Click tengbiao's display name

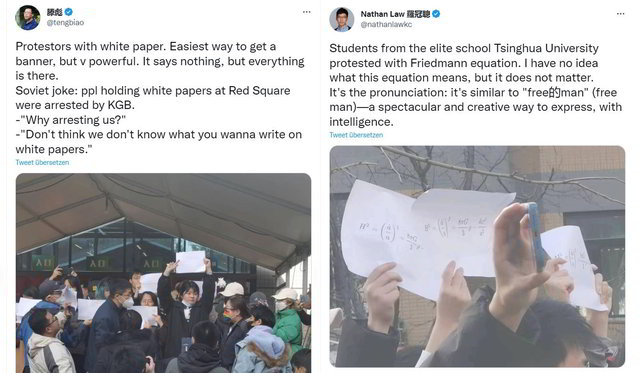coord(54,12)
